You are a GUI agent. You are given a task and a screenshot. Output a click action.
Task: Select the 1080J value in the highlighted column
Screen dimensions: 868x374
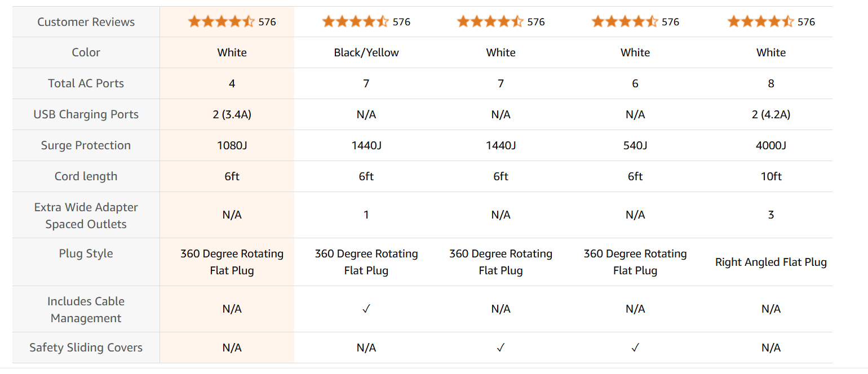pyautogui.click(x=232, y=145)
